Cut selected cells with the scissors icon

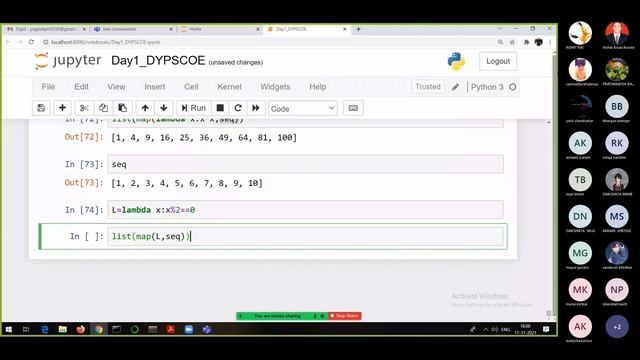(x=84, y=108)
